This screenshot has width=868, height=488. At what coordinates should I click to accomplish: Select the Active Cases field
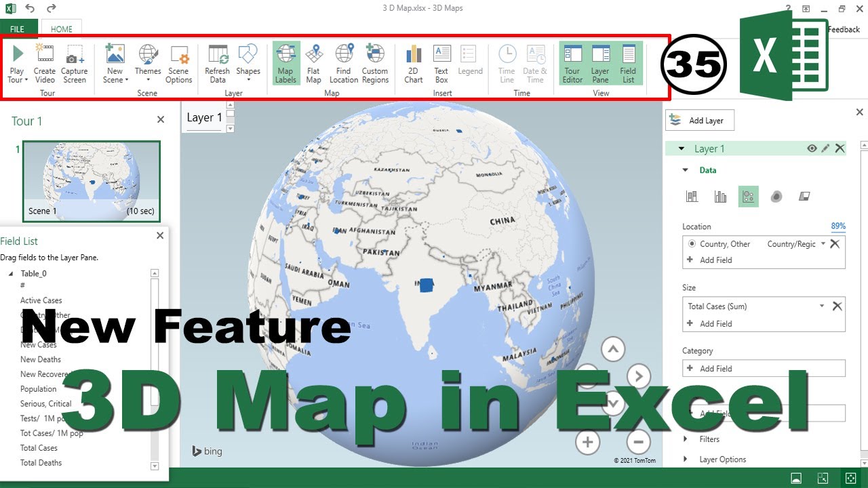coord(41,300)
